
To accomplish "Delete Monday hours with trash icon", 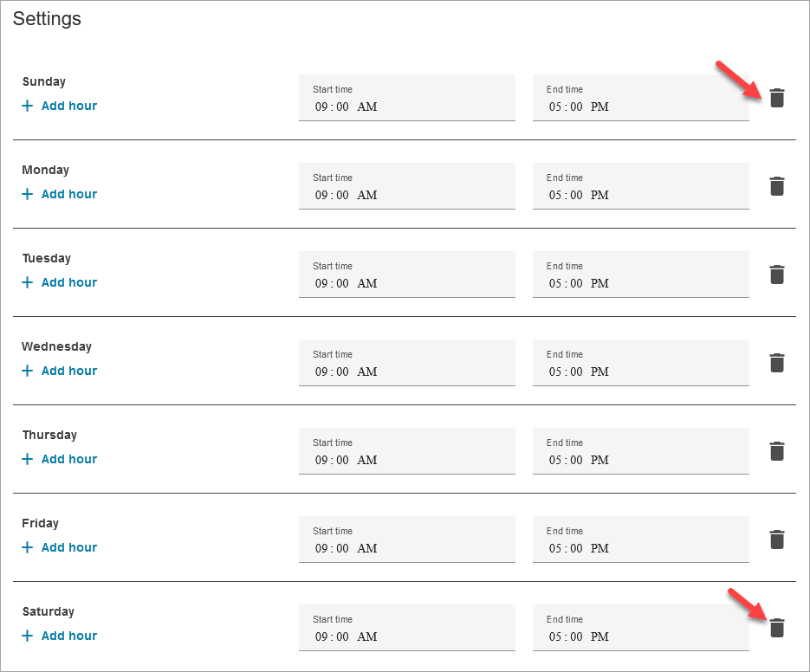I will (x=777, y=186).
